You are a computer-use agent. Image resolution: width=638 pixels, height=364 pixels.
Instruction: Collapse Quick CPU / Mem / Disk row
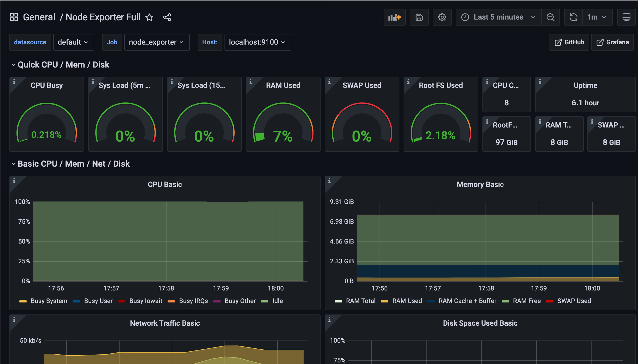pos(63,65)
